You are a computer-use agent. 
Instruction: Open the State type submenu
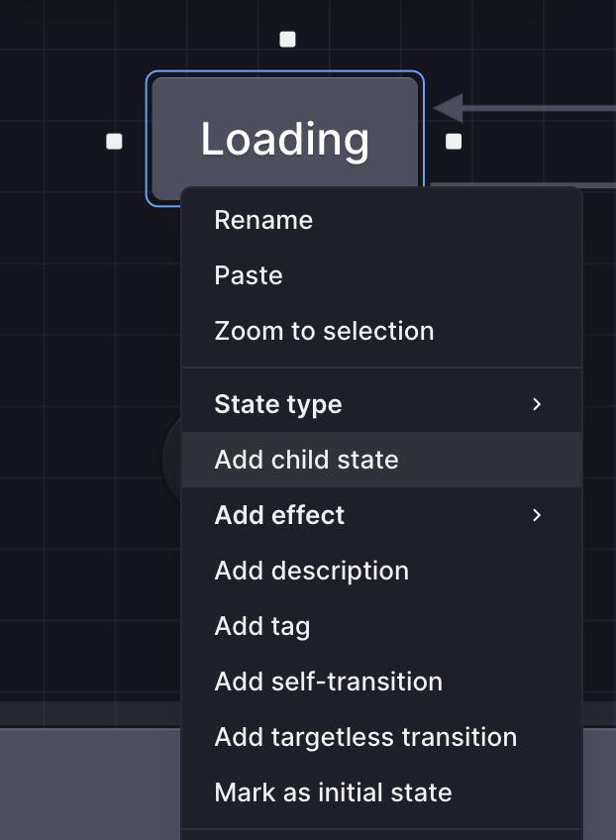278,404
